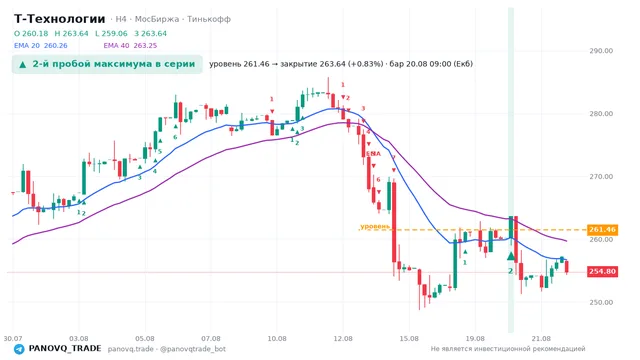Viewport: 640px width, 360px height.
Task: Click the 07.08 date axis label
Action: tap(211, 338)
